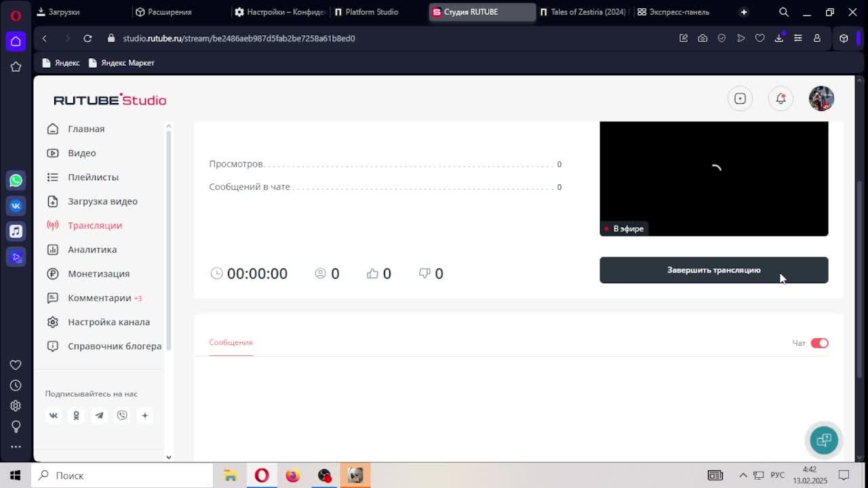Click the sidebar scroll-up arrow
The image size is (868, 488).
click(x=169, y=126)
